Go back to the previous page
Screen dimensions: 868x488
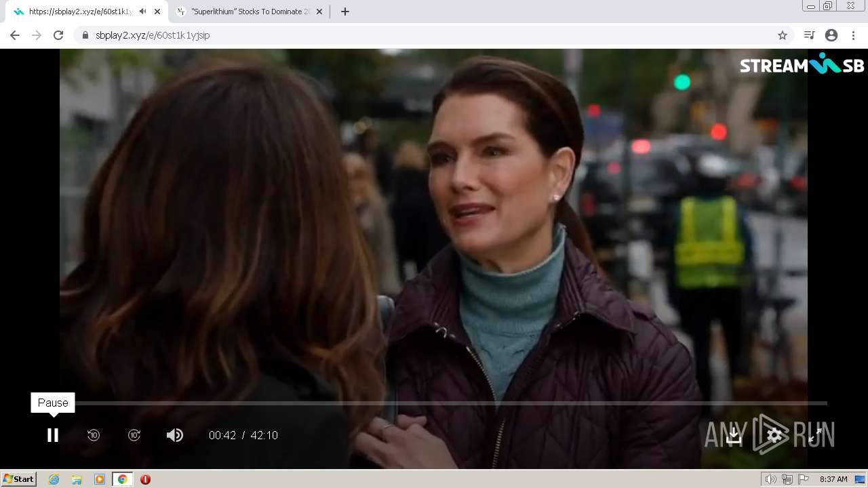(x=15, y=35)
